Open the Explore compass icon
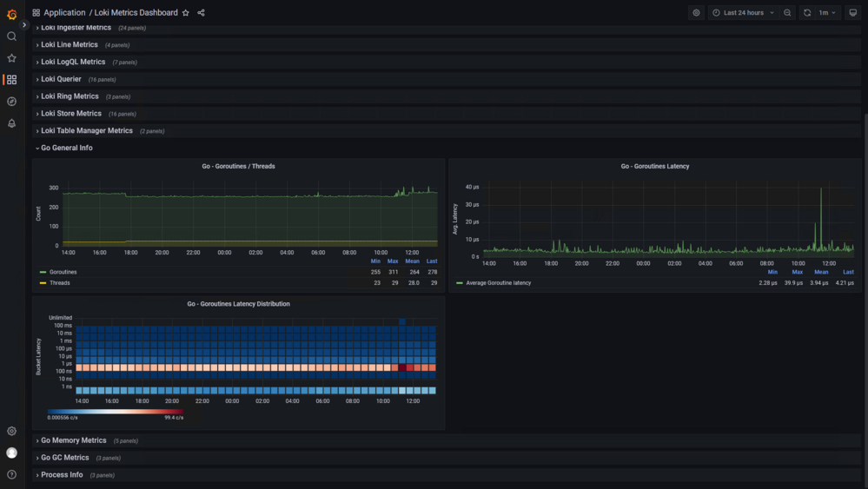 pos(11,102)
